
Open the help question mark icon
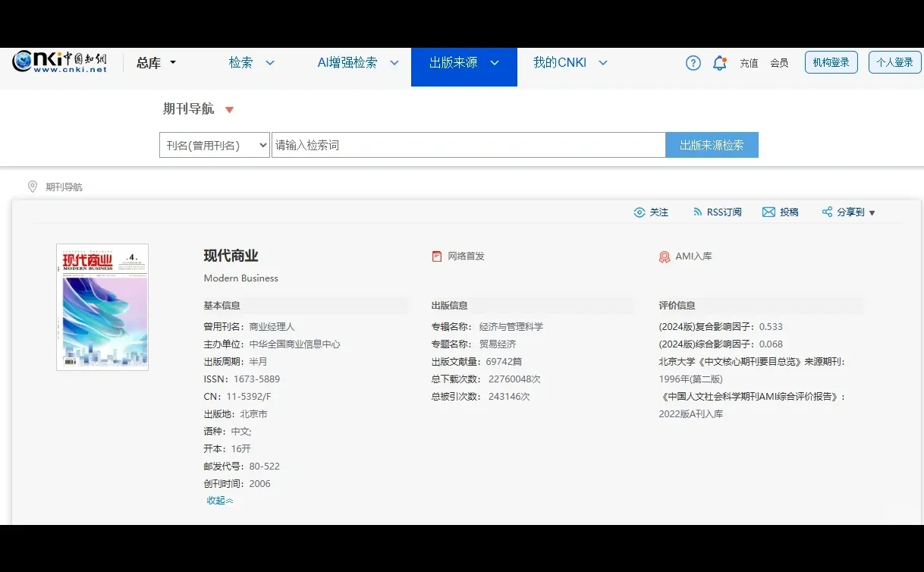pyautogui.click(x=693, y=63)
